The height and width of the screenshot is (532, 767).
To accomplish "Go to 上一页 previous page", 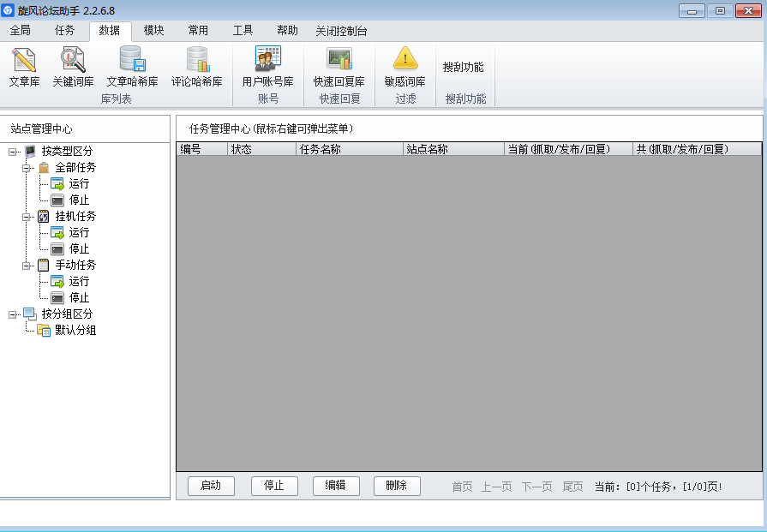I will (497, 487).
